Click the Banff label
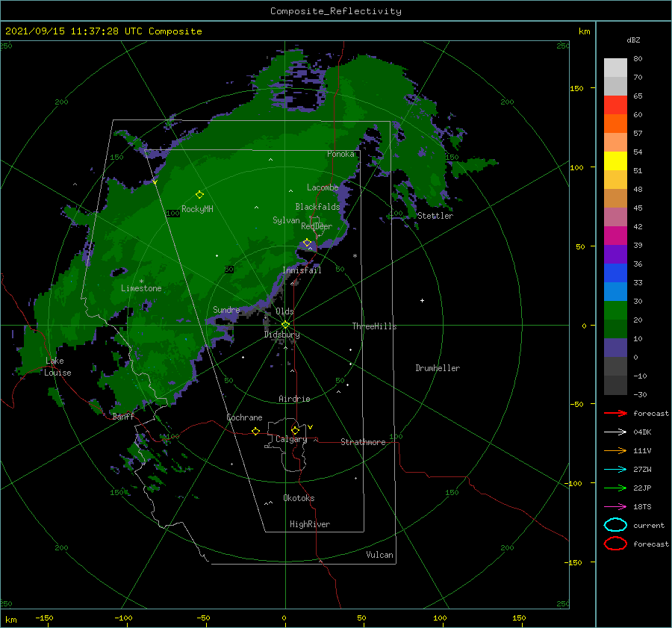This screenshot has width=672, height=628. click(123, 416)
